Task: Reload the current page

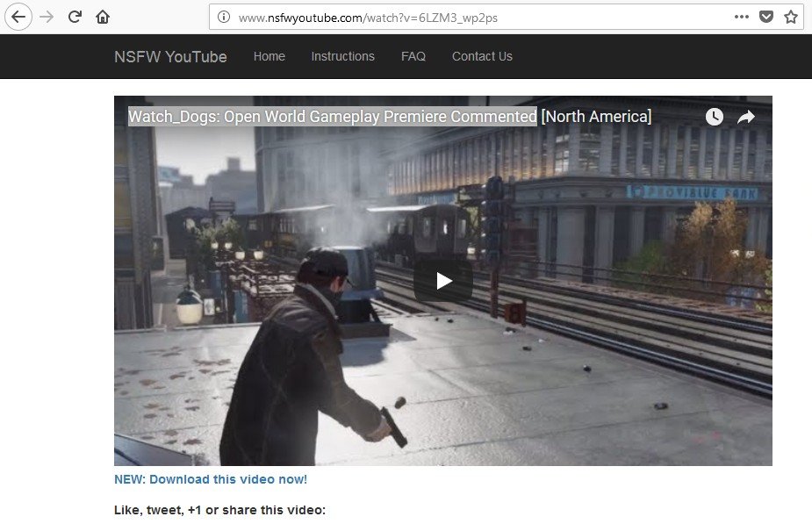Action: tap(75, 17)
